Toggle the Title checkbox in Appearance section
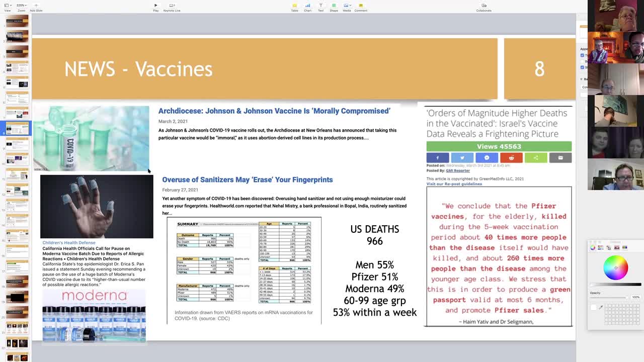 (583, 55)
